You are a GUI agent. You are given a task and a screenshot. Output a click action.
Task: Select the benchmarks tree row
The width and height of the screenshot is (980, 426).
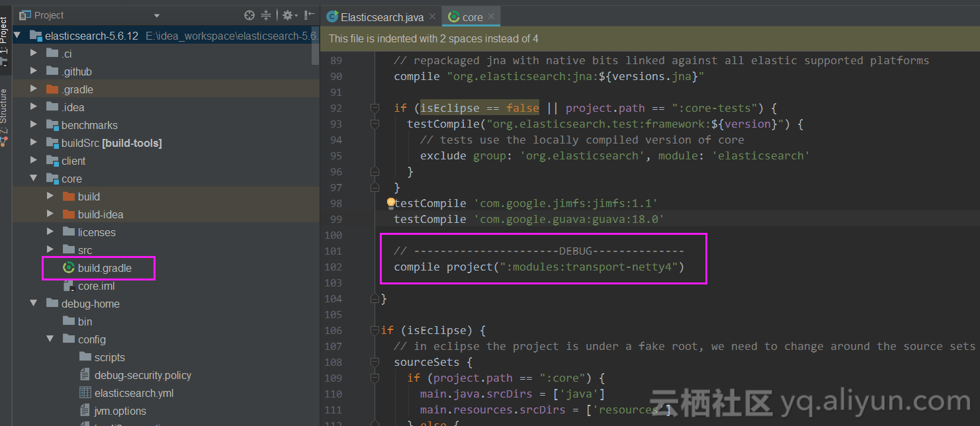click(166, 125)
